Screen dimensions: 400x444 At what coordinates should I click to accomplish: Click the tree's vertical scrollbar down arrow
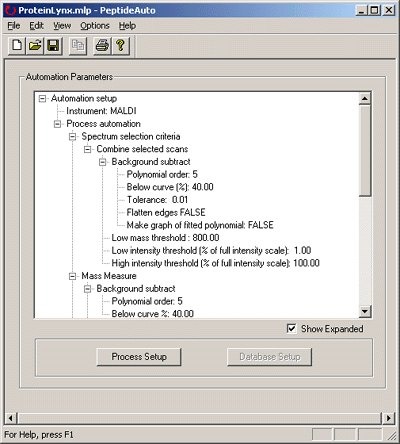pos(365,311)
